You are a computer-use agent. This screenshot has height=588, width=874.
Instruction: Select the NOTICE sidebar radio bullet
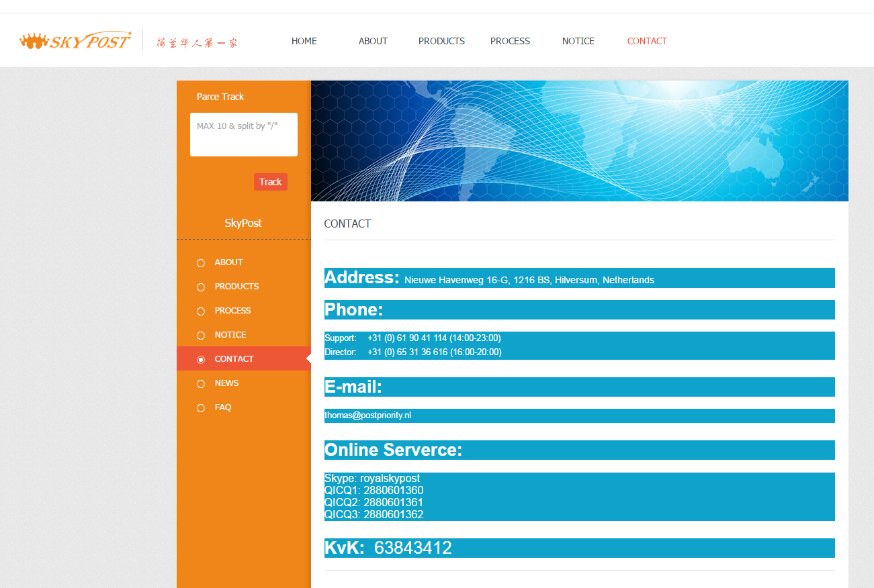coord(201,336)
